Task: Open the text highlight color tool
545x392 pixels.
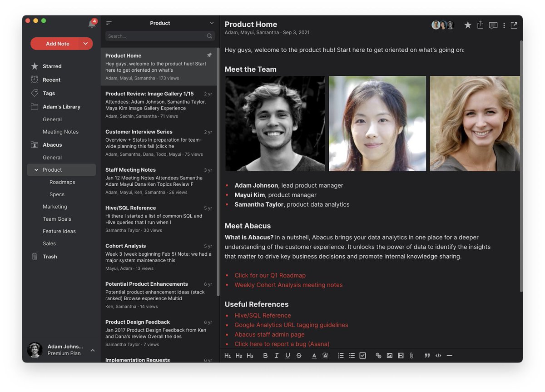Action: pyautogui.click(x=325, y=356)
